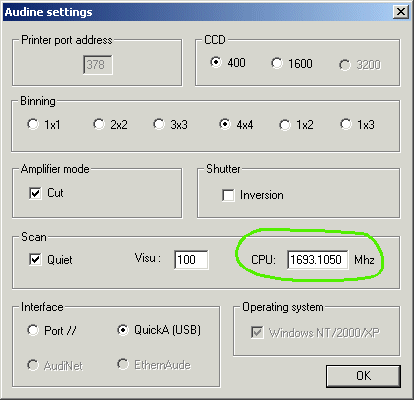
Task: Confirm settings with the OK button
Action: [x=363, y=376]
